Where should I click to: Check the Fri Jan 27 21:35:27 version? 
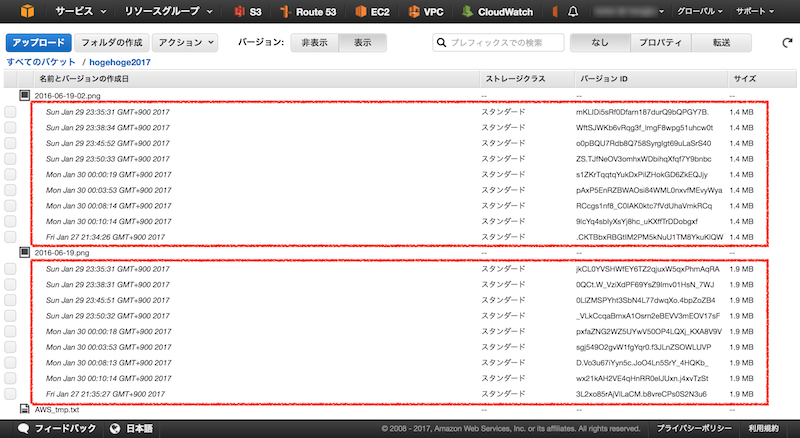pos(10,394)
